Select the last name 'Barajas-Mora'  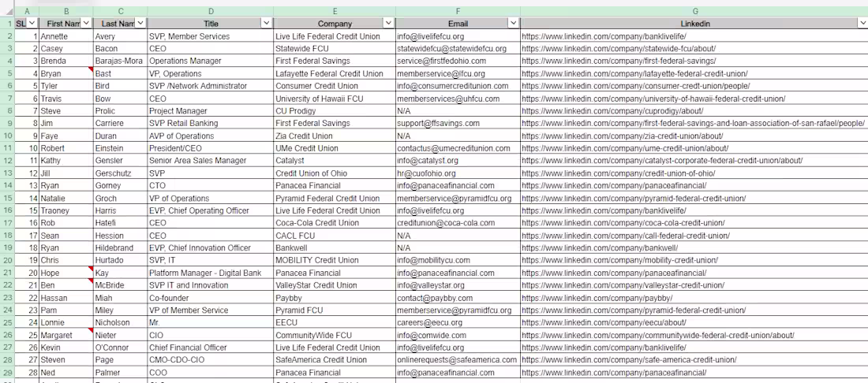[x=118, y=61]
